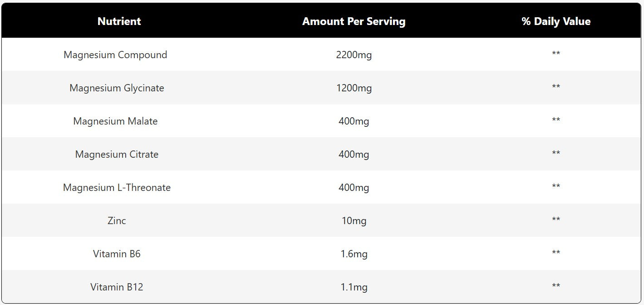Screen dimensions: 644x305
Task: Click the 1.6mg amount value
Action: pos(354,254)
